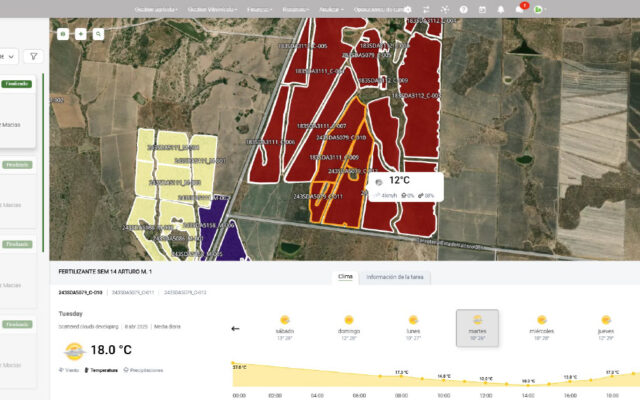Click the magnifier search button on the map

click(x=98, y=34)
